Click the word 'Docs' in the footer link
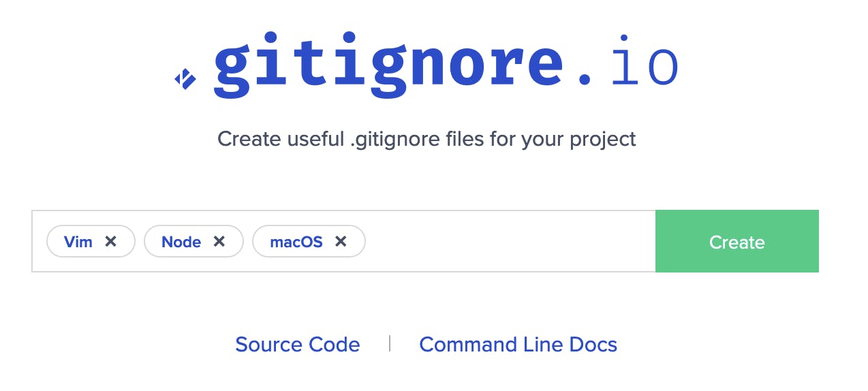 point(592,345)
